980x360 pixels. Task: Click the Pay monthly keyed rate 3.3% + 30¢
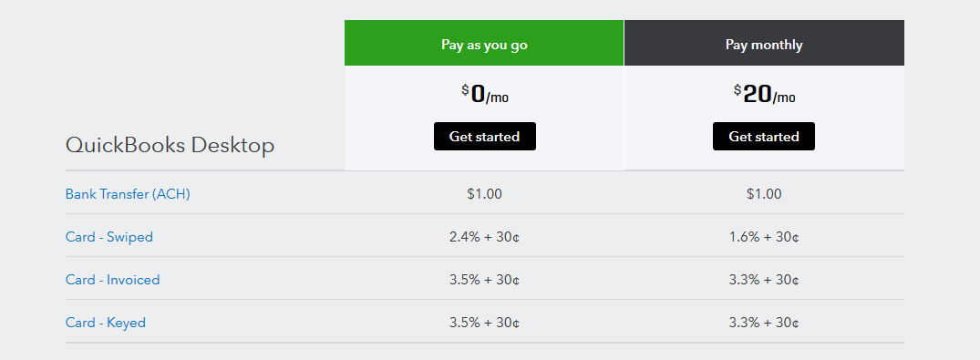point(764,323)
